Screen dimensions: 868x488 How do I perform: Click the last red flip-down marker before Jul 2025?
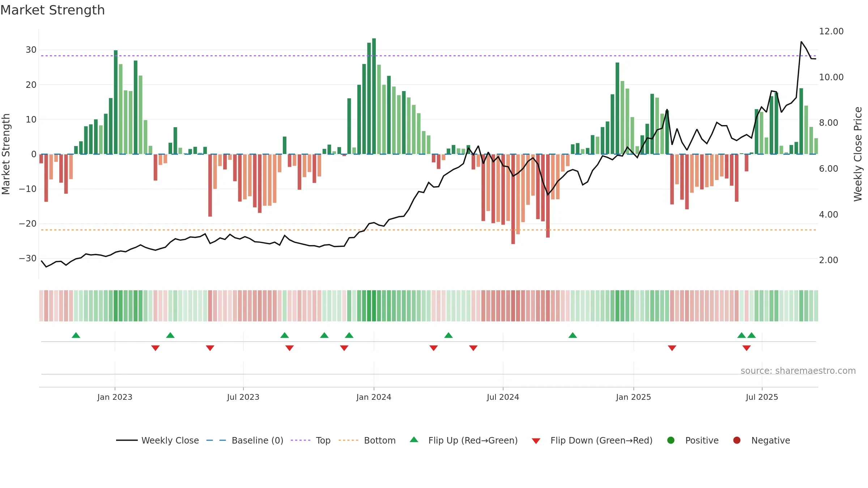(746, 348)
